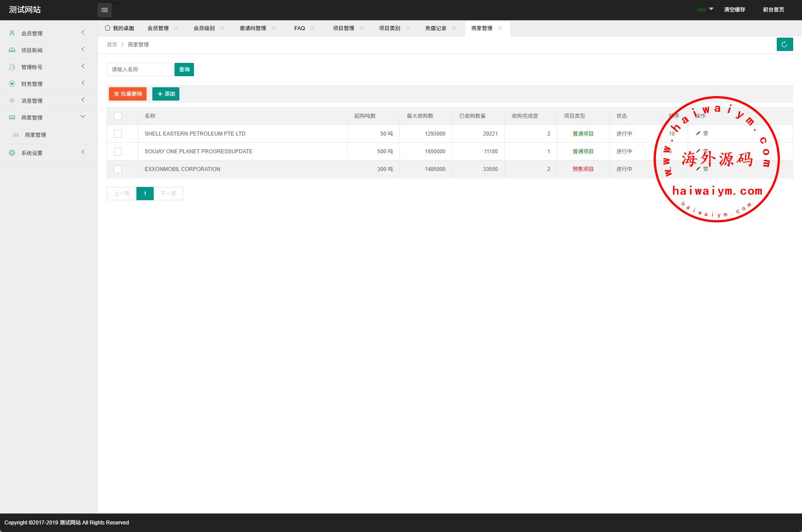The image size is (802, 532).
Task: Switch to the 邀请码管理 tab
Action: pyautogui.click(x=252, y=28)
